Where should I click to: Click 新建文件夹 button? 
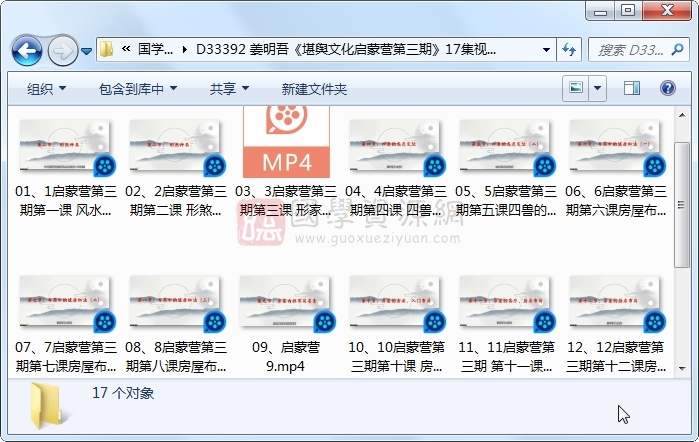click(314, 89)
